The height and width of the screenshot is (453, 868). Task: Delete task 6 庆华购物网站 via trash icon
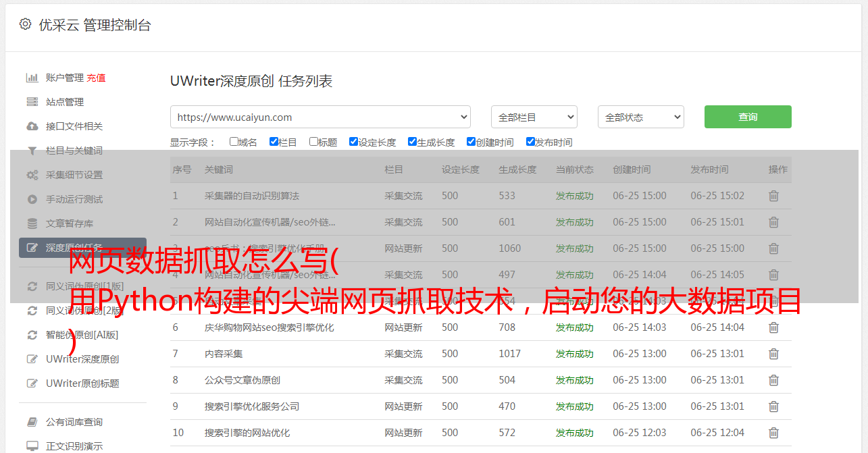tap(773, 327)
